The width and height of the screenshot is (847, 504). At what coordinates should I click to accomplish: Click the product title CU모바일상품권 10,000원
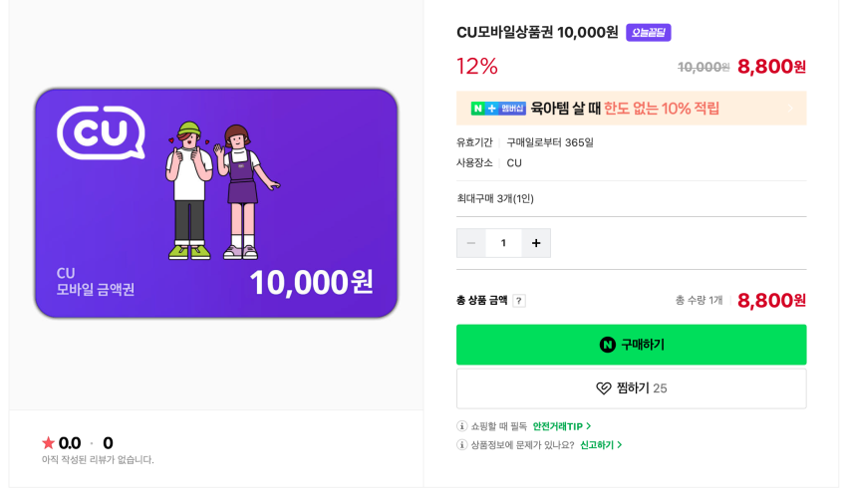pos(537,32)
